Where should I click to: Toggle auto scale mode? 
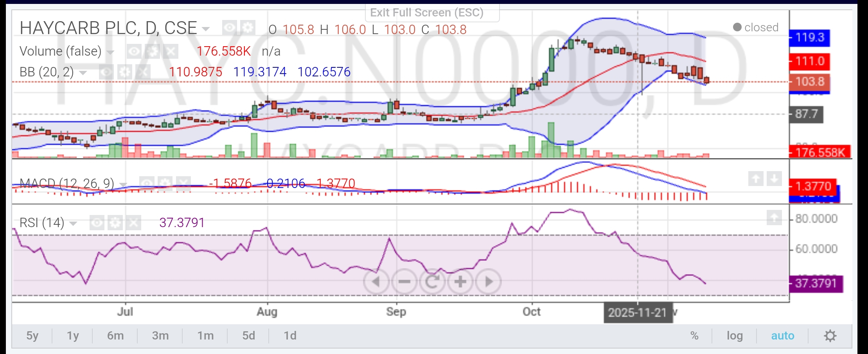783,336
